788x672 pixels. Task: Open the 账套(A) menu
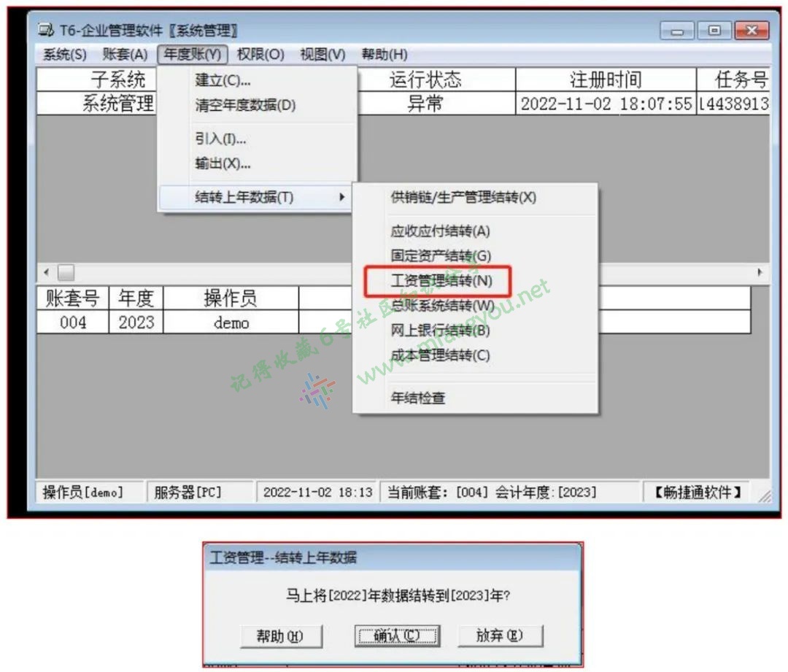[x=125, y=55]
